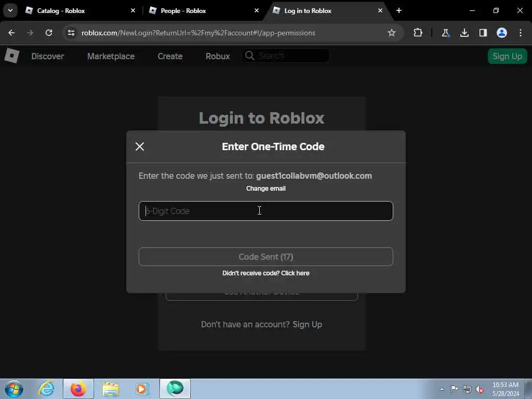Close the Enter One-Time Code dialog
This screenshot has height=399, width=532.
click(140, 147)
